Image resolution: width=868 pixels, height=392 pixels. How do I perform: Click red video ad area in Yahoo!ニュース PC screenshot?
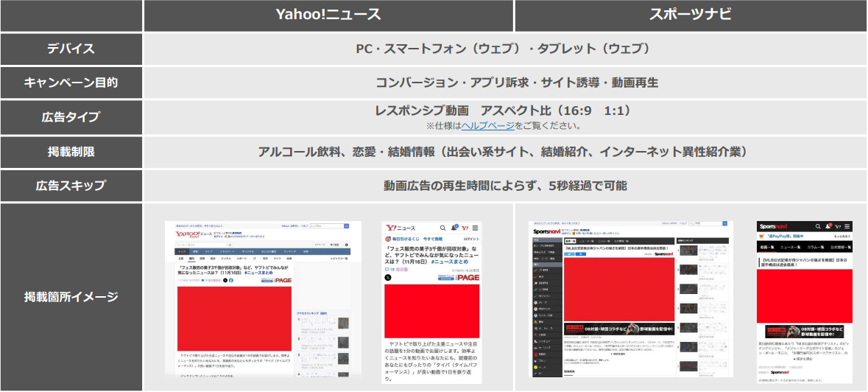coord(235,318)
